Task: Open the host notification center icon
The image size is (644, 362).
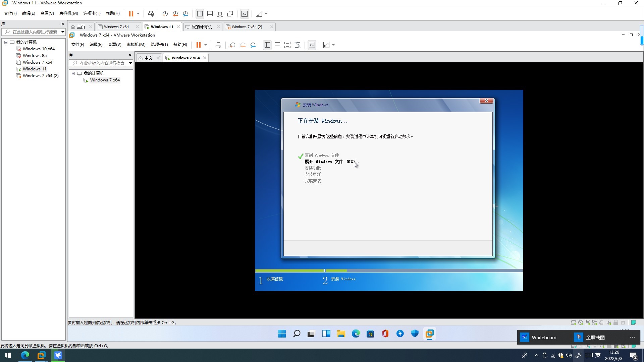Action: tap(634, 356)
